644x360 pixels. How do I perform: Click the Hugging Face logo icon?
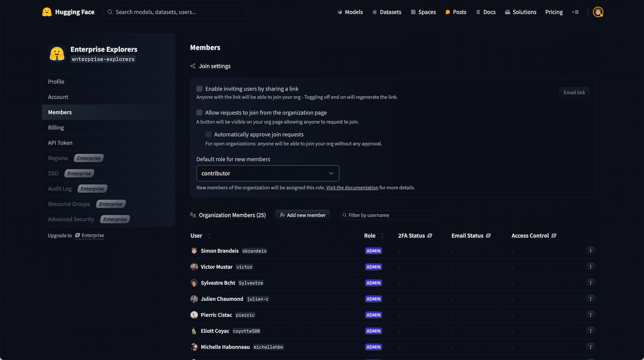(x=47, y=12)
